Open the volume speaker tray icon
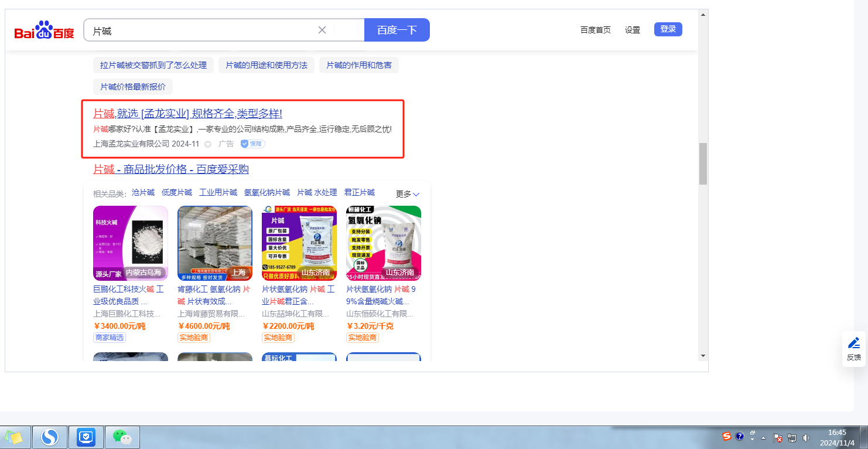This screenshot has height=449, width=868. point(807,438)
